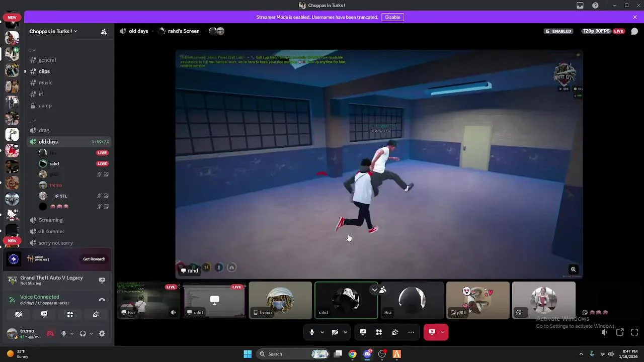The width and height of the screenshot is (644, 362).
Task: Open Discord inbox icon in title bar
Action: point(580,6)
